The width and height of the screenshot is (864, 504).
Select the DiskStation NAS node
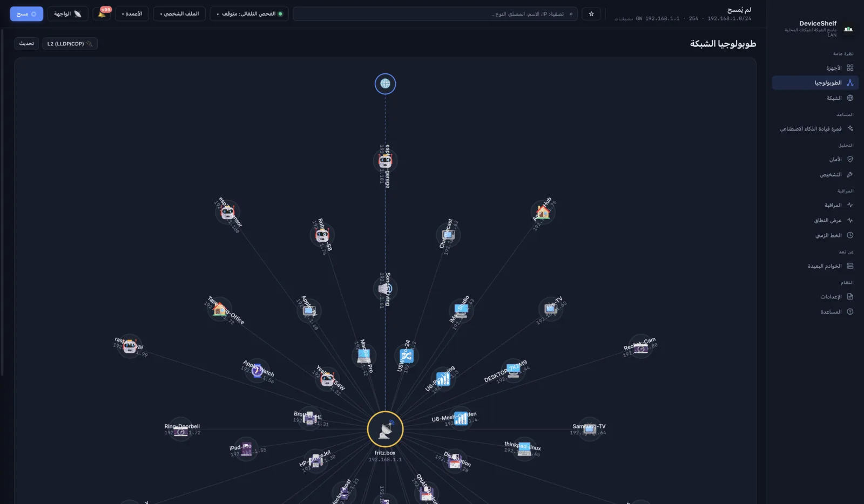pyautogui.click(x=455, y=461)
